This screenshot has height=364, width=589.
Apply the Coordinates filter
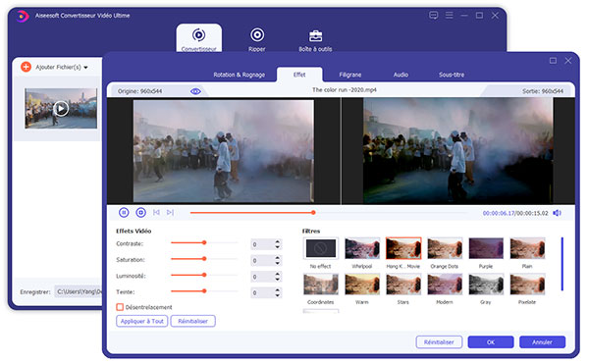320,285
